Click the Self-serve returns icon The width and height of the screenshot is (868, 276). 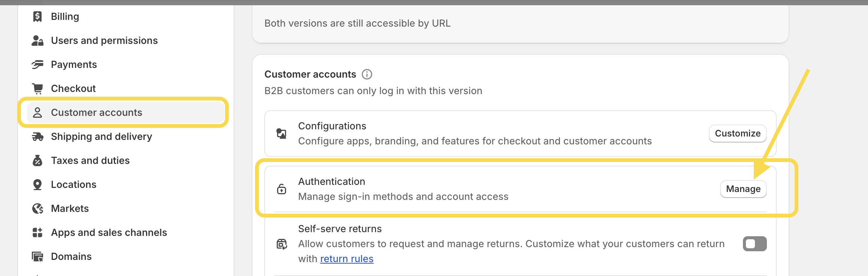click(282, 244)
